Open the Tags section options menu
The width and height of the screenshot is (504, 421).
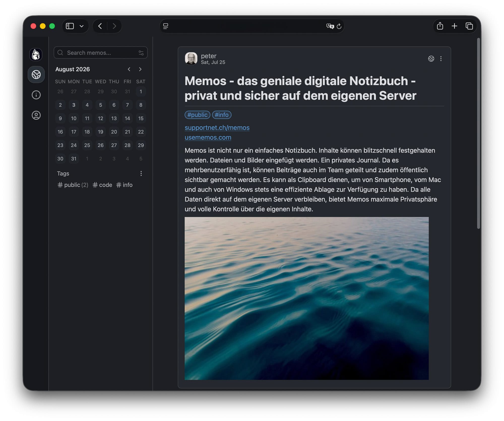(x=141, y=173)
